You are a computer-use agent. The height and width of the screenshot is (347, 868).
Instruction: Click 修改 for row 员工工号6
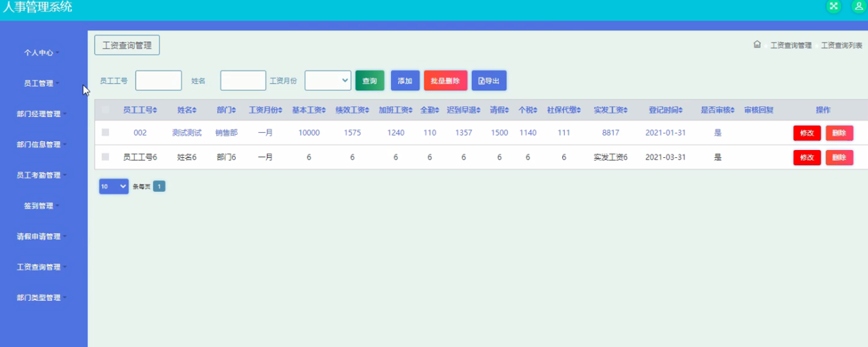click(807, 157)
